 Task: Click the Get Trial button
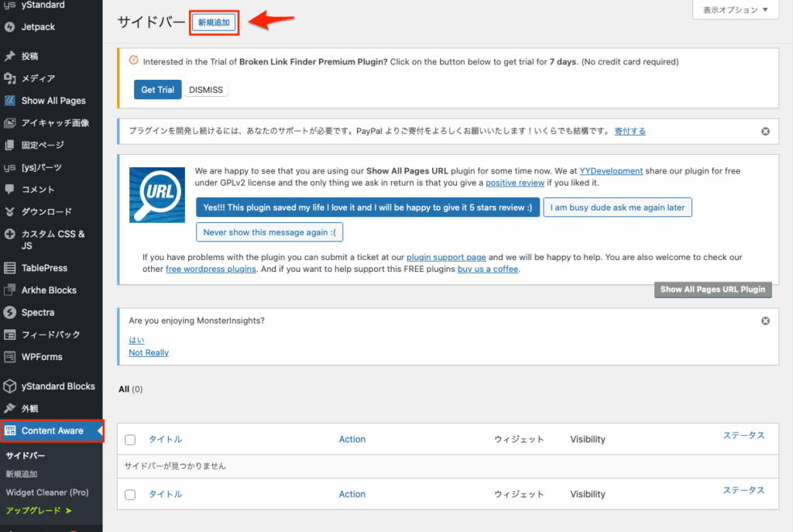pyautogui.click(x=158, y=90)
